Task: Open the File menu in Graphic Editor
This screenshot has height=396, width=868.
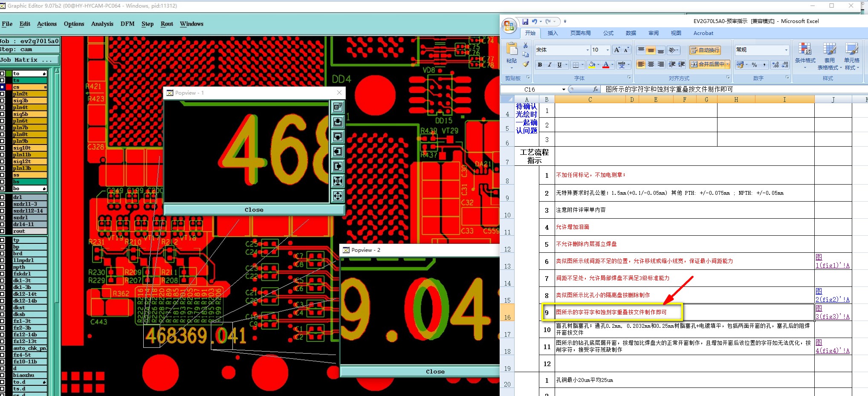Action: coord(7,24)
